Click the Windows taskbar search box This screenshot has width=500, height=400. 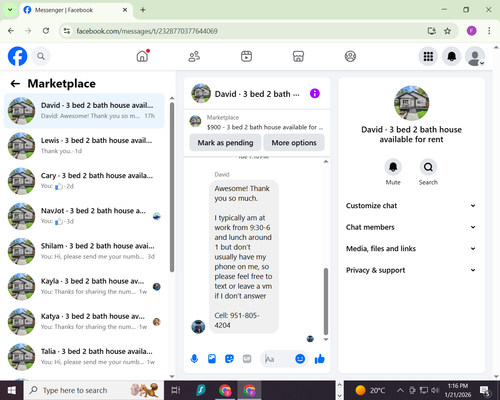(93, 390)
